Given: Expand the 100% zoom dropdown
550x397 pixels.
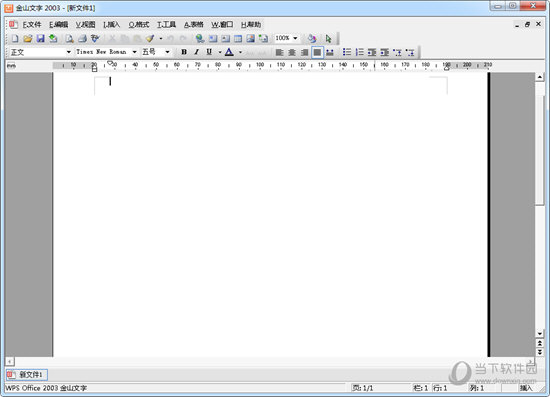Looking at the screenshot, I should (295, 38).
